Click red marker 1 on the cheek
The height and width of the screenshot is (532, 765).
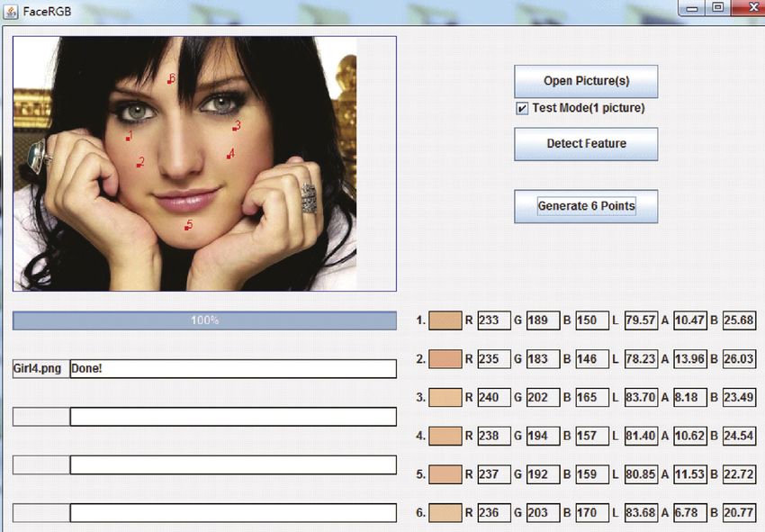click(x=129, y=136)
